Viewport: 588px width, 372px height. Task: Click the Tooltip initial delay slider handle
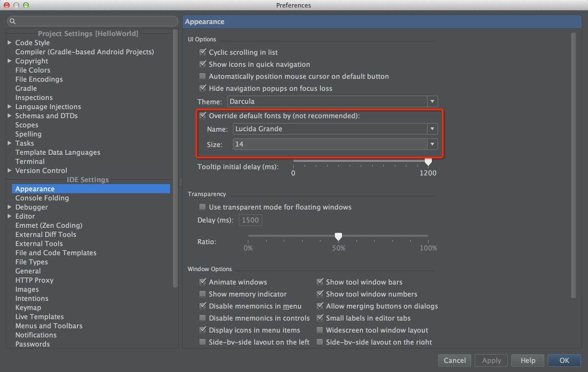428,162
